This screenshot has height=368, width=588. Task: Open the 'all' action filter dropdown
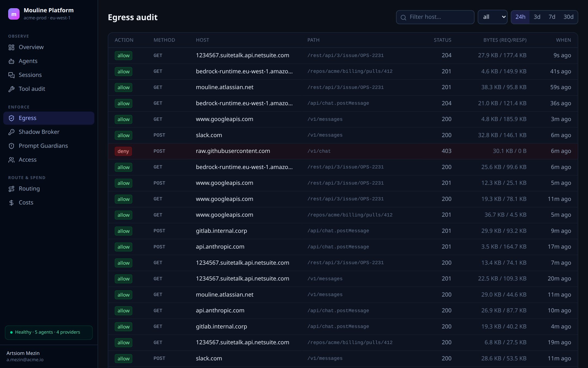click(492, 17)
